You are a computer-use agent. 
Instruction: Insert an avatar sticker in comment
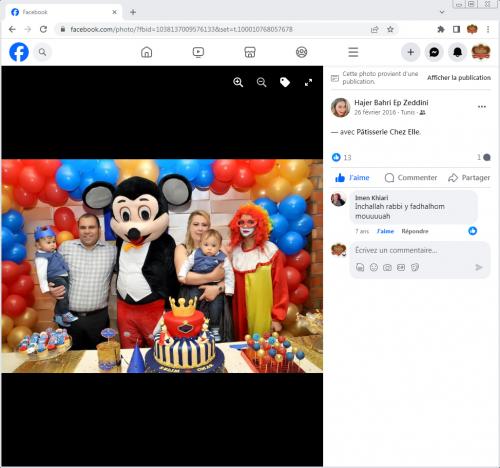360,267
